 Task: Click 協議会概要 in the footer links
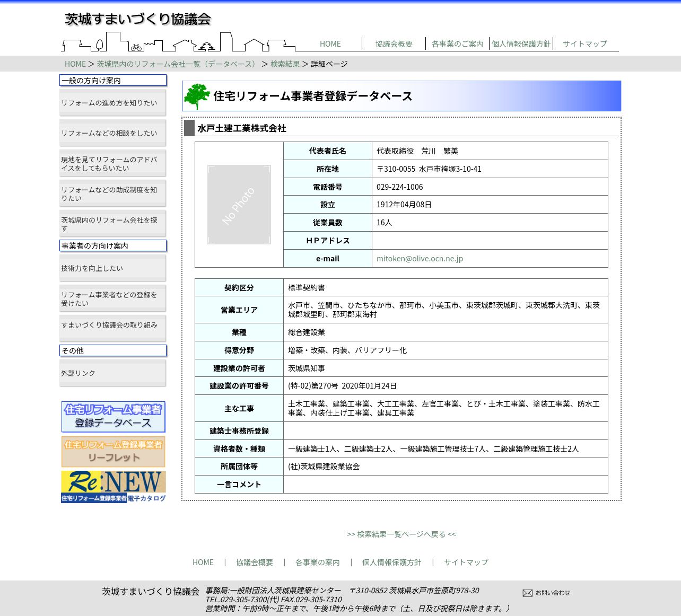tap(255, 562)
